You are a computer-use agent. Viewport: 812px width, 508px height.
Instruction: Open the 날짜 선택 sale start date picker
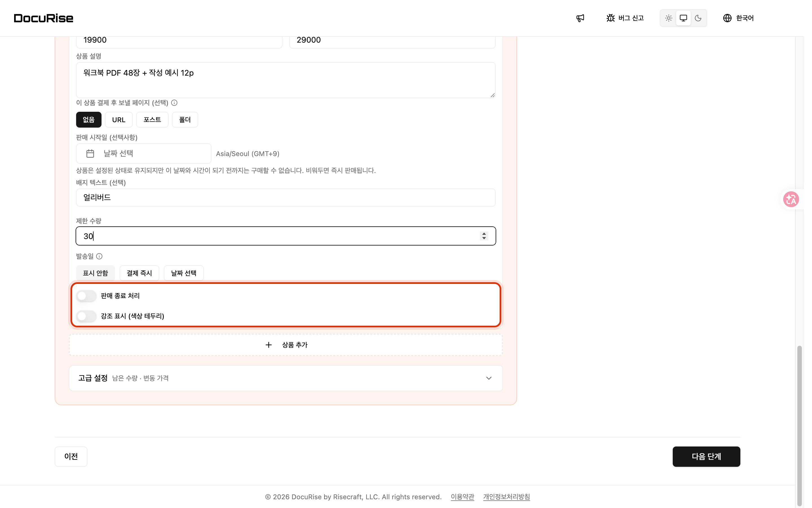coord(144,154)
